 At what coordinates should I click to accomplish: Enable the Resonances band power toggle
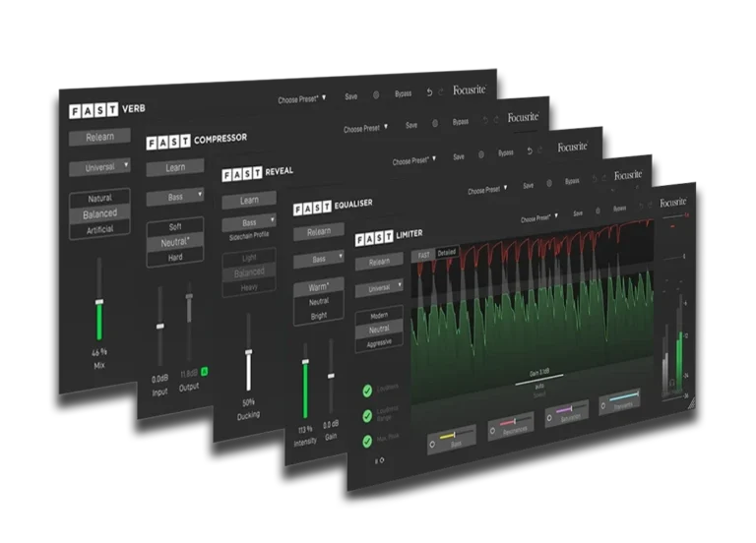492,431
